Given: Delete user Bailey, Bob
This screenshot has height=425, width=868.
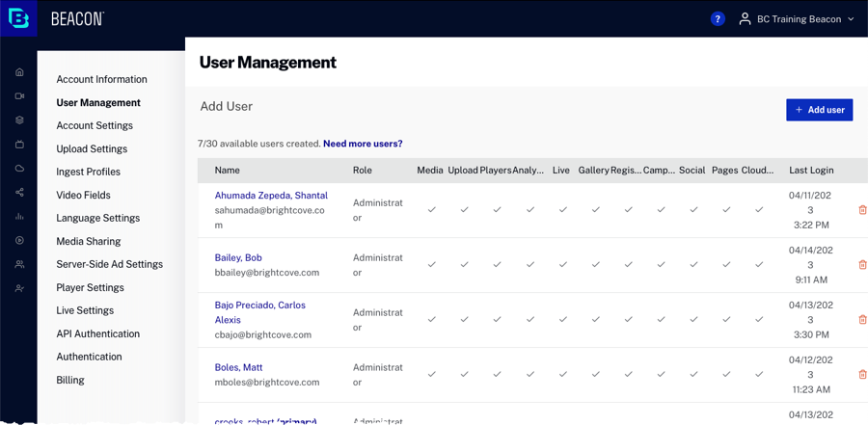Looking at the screenshot, I should [x=862, y=264].
